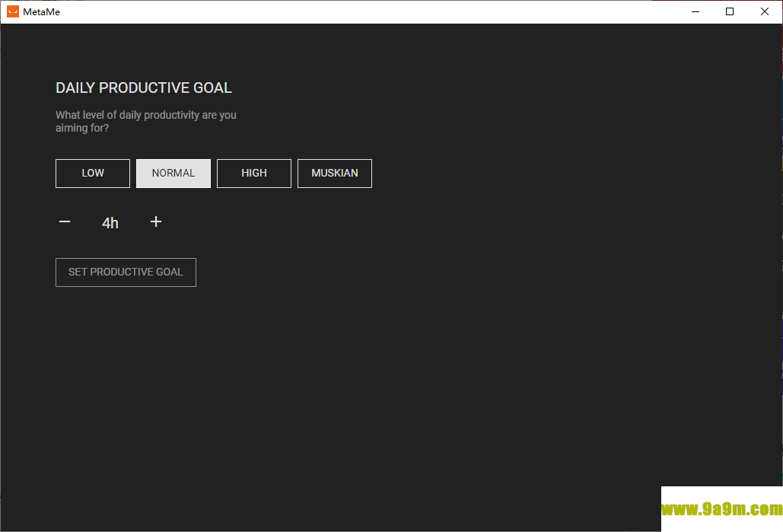Pick the MUSKIAN productivity level
783x532 pixels.
(x=335, y=174)
